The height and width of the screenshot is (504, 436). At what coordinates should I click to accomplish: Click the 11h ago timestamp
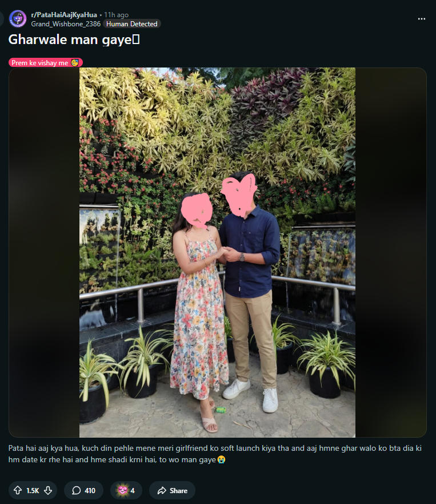[116, 15]
